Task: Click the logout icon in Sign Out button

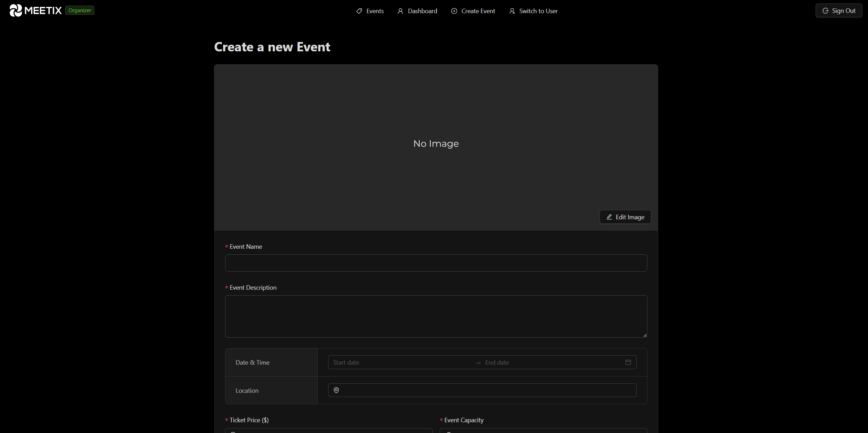Action: coord(825,11)
